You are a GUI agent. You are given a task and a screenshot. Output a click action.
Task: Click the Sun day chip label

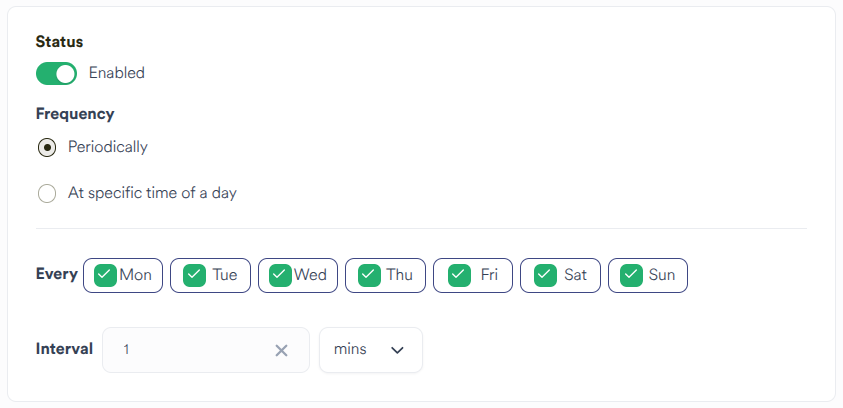661,275
